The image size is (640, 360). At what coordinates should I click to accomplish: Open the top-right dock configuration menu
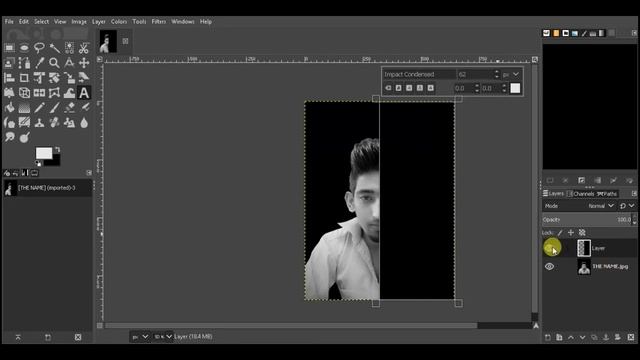(x=634, y=33)
